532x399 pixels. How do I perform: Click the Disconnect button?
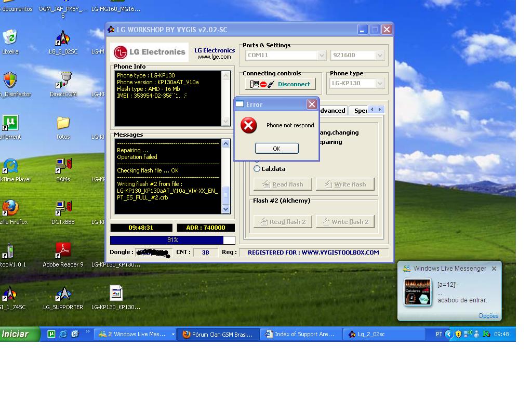point(280,84)
